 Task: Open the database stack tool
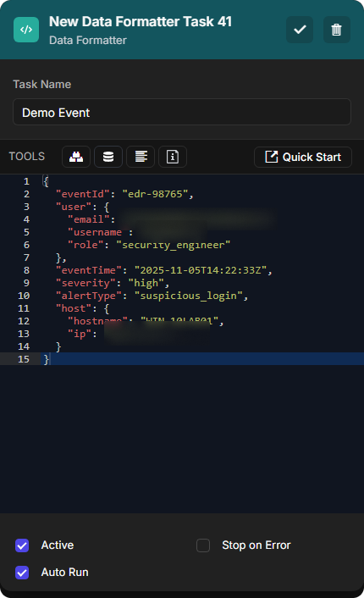point(108,157)
